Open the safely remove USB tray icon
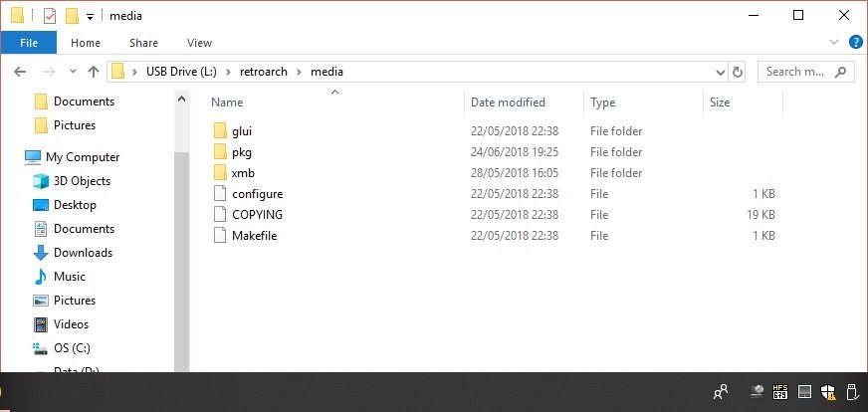This screenshot has width=868, height=412. click(x=853, y=392)
